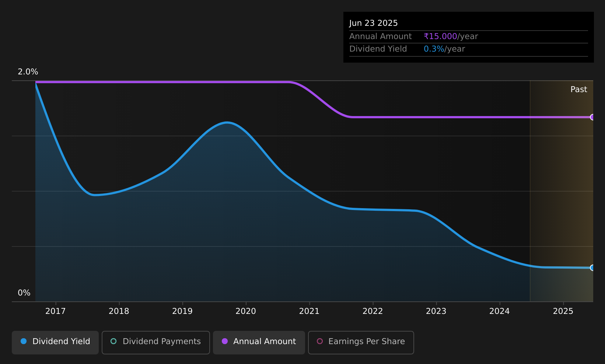The height and width of the screenshot is (364, 605).
Task: Click the 2023 x-axis label
Action: (436, 311)
